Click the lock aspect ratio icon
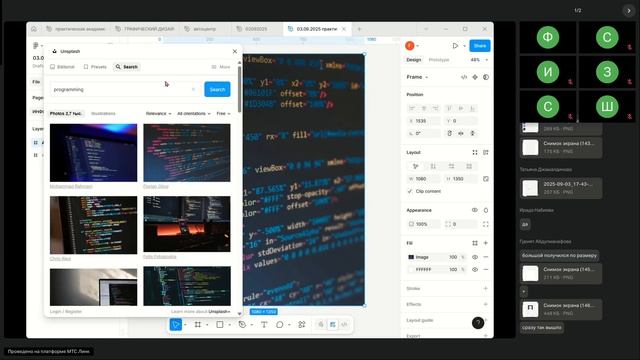Viewport: 640px width, 360px height. coord(486,179)
